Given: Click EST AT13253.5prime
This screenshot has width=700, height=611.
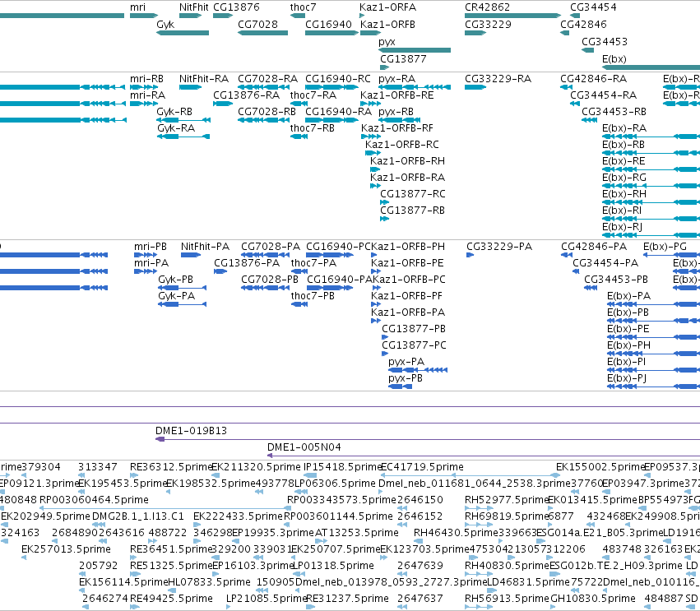Looking at the screenshot, I should click(356, 533).
